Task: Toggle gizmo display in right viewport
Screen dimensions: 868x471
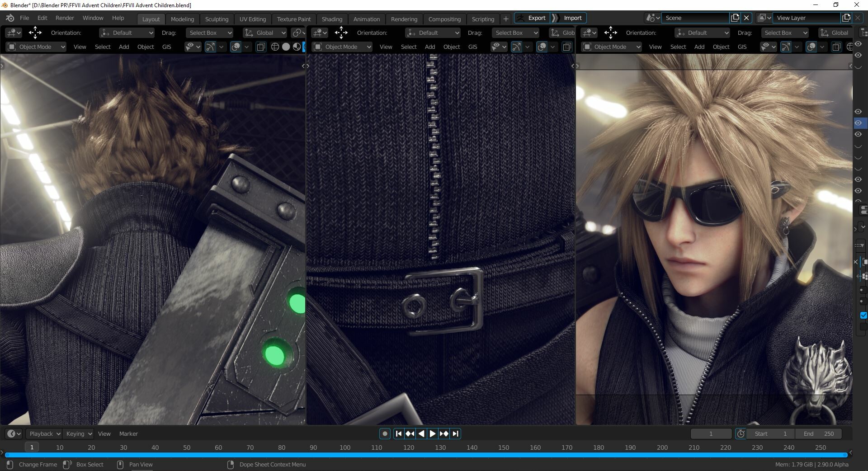Action: 786,47
